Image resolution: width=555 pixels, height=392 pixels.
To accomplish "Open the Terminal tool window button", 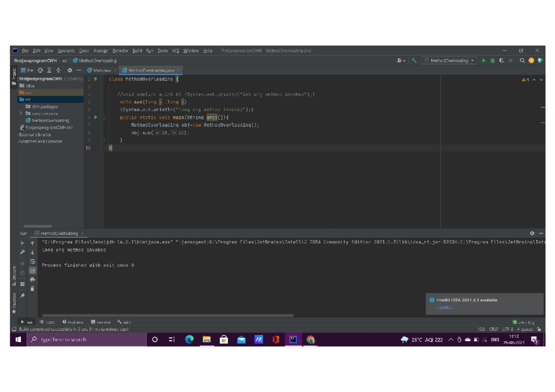I will click(x=101, y=322).
